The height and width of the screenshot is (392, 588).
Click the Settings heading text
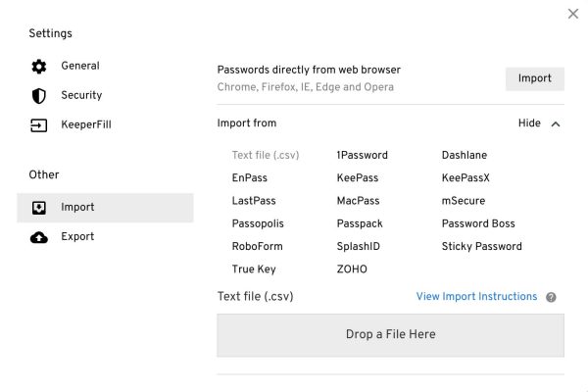click(x=50, y=33)
